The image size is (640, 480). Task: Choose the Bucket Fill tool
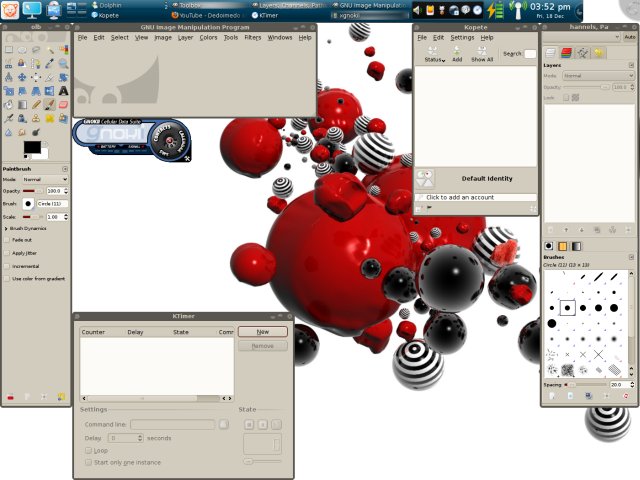click(9, 105)
